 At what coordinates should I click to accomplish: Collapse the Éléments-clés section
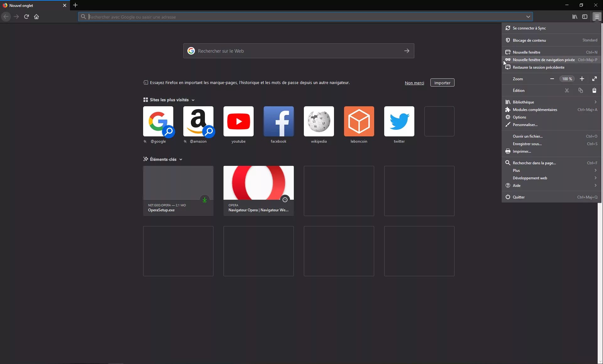tap(163, 159)
